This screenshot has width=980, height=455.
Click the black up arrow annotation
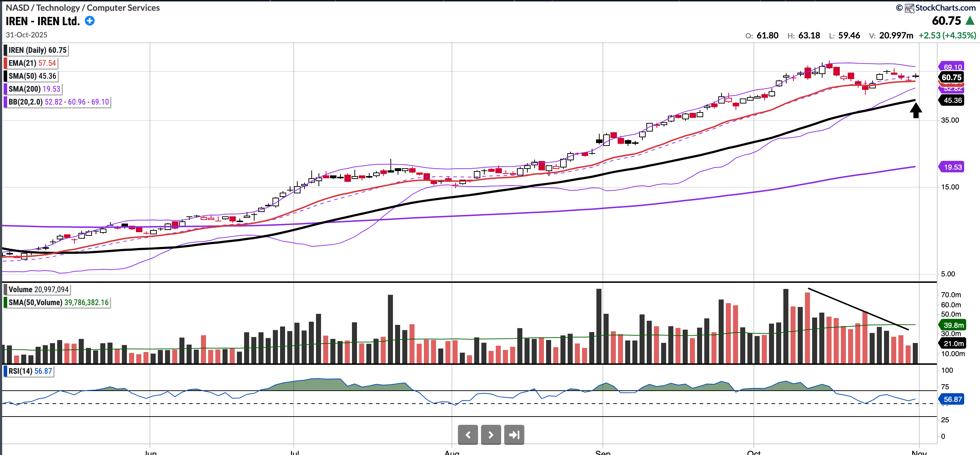click(916, 110)
